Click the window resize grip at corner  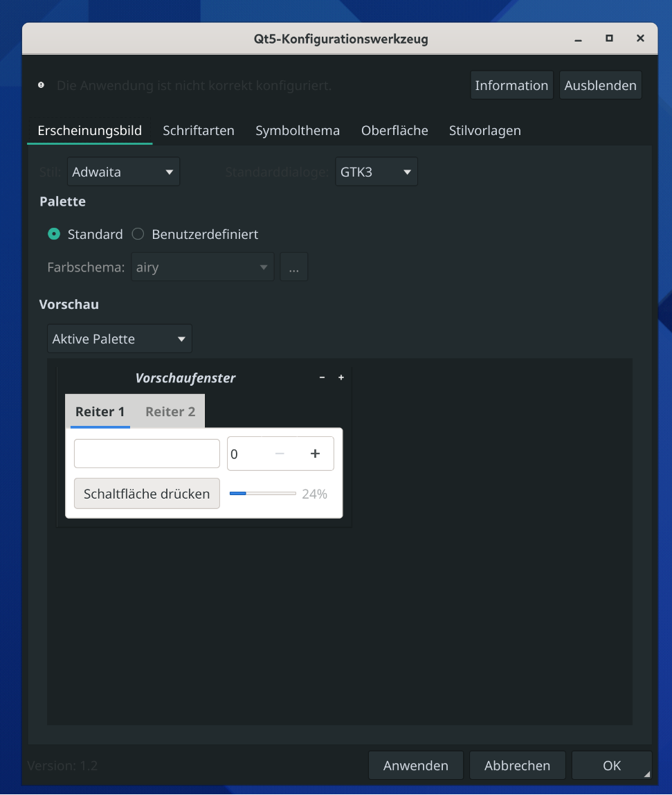coord(647,774)
